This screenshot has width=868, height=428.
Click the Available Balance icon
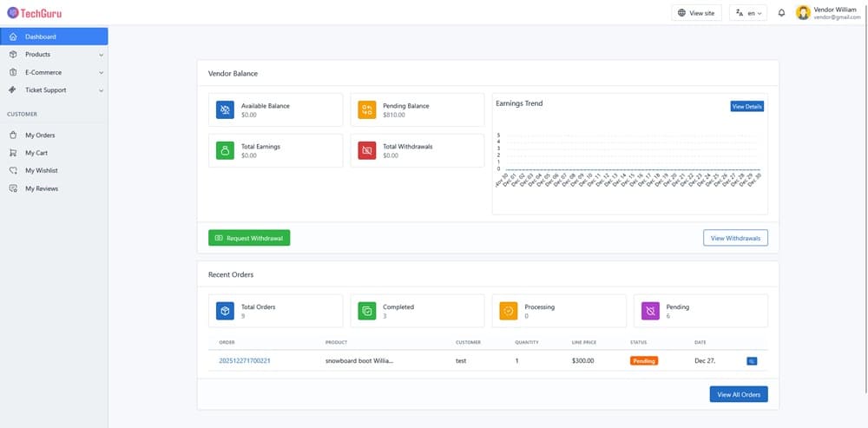225,109
